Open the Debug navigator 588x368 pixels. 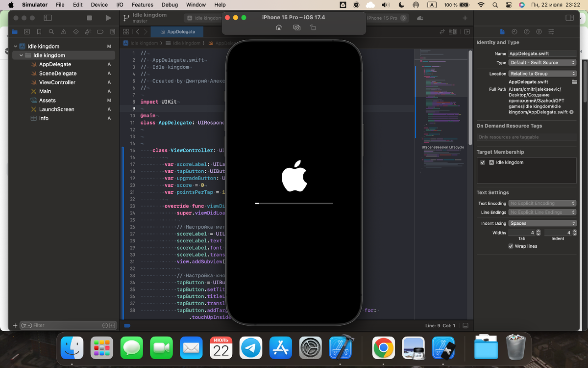(88, 32)
